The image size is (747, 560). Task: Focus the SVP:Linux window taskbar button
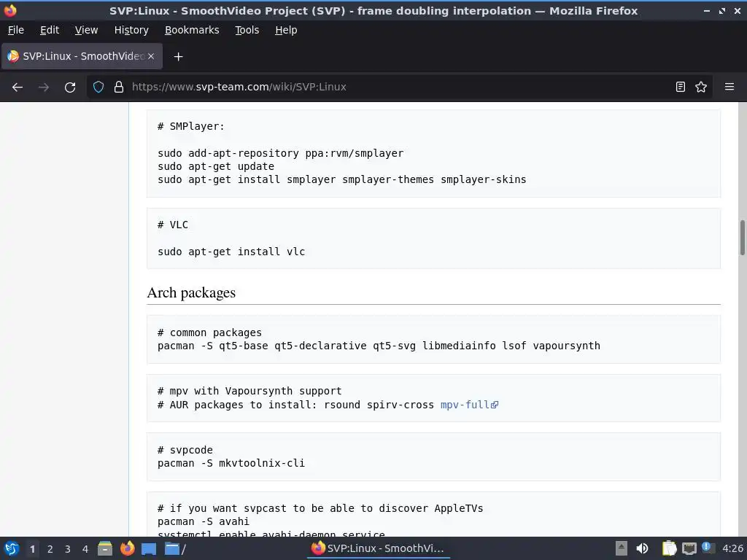point(378,548)
